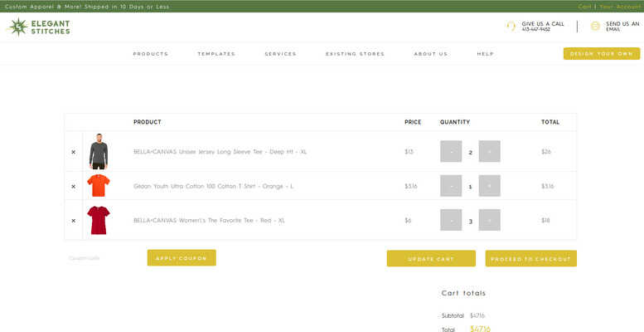This screenshot has height=332, width=644.
Task: Decrease quantity of Women's Favorite Tee
Action: 451,220
